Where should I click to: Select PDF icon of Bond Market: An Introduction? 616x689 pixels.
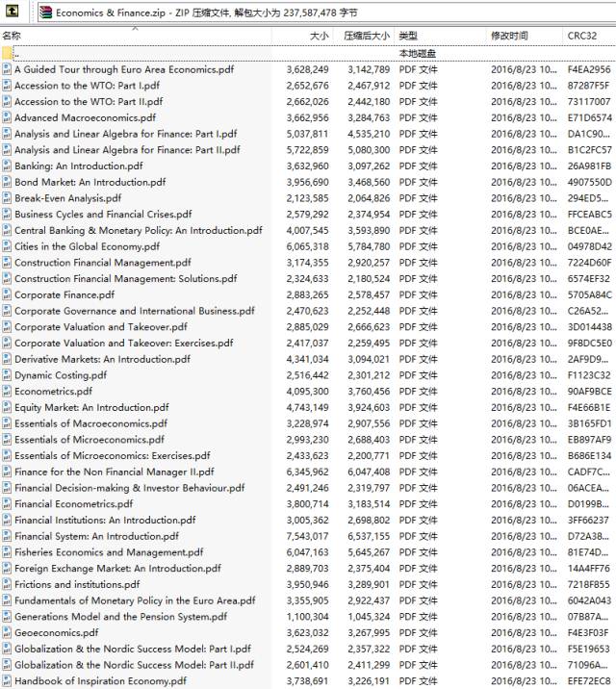(x=7, y=182)
